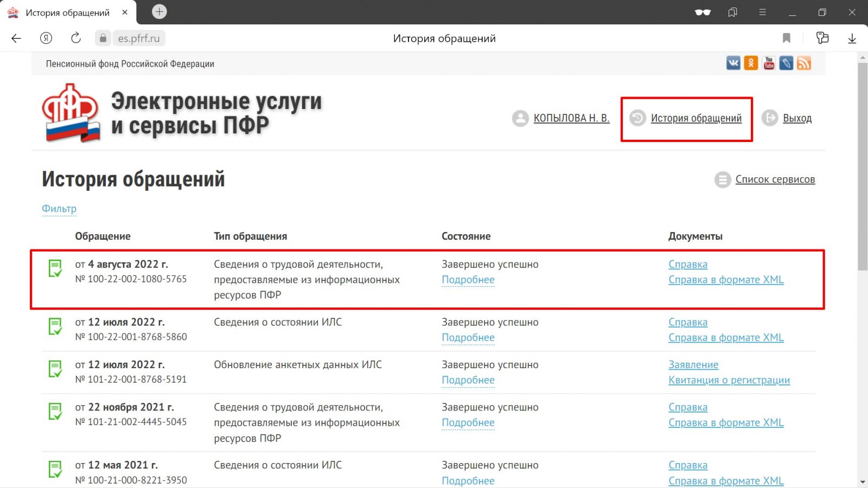Reload the page with refresh button
This screenshot has height=488, width=868.
(76, 38)
